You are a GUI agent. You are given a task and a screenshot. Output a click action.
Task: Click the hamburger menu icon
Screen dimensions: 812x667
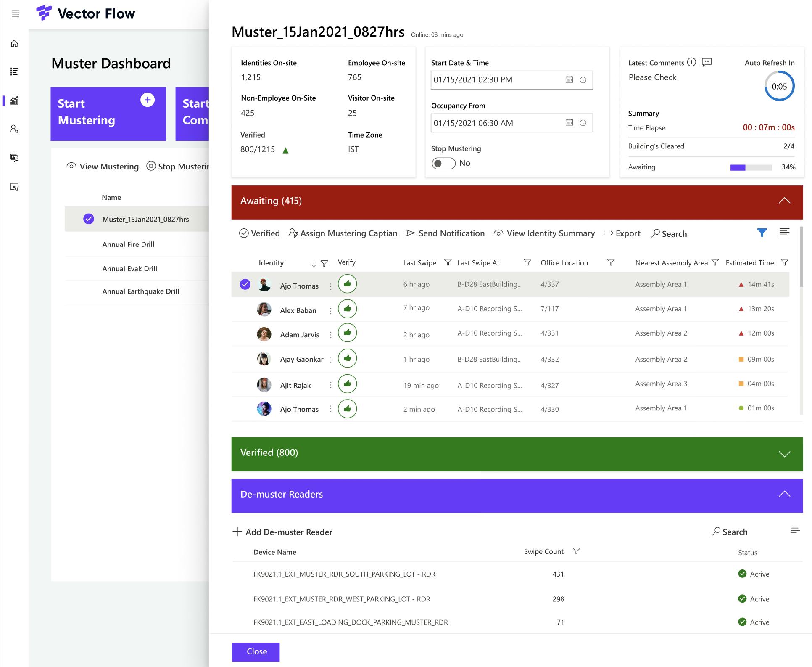[16, 14]
